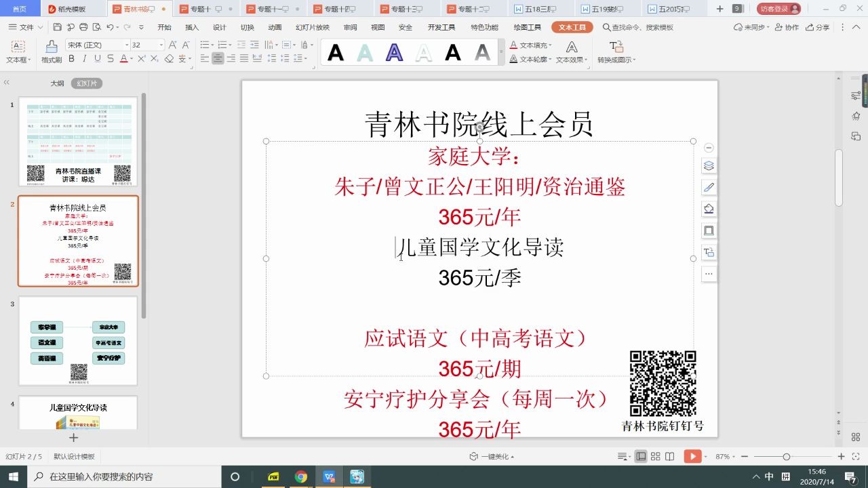868x488 pixels.
Task: Toggle center alignment
Action: click(218, 59)
